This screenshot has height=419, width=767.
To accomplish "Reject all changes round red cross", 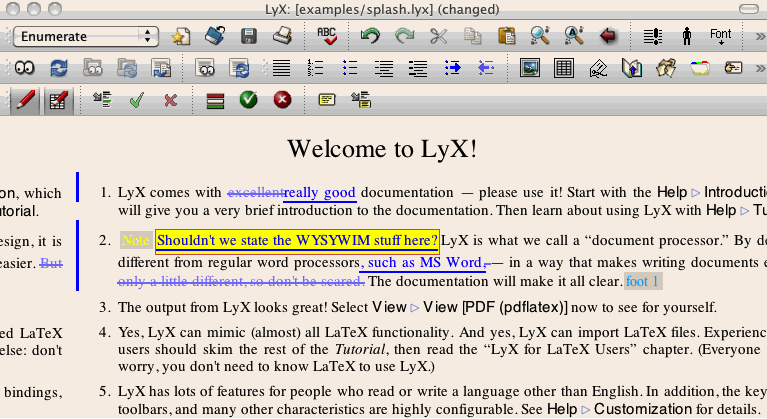I will click(x=282, y=100).
